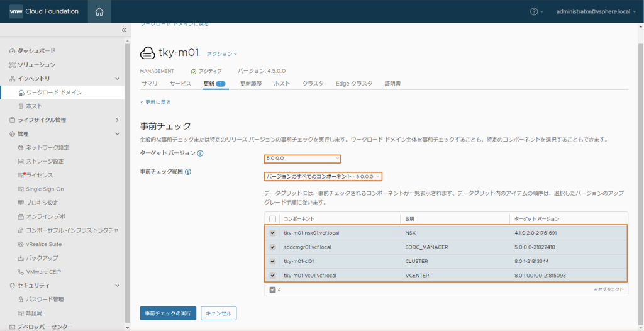Open the アクション dropdown menu
This screenshot has width=644, height=331.
point(222,54)
